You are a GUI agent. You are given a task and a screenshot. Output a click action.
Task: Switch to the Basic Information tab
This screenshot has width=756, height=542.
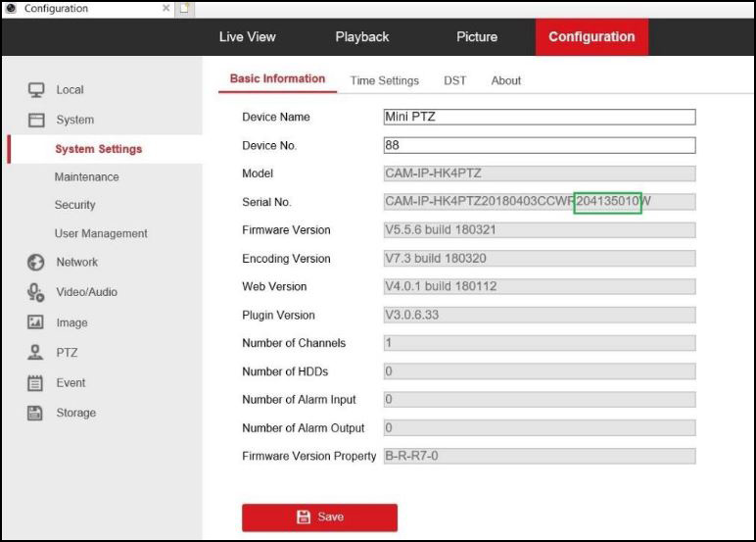click(278, 79)
